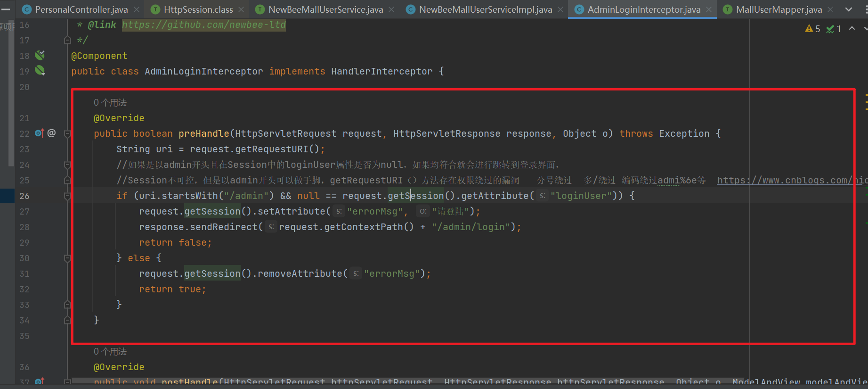Click the @ annotation gutter icon beside preHandle
Screen dimensions: 868x389
point(51,133)
